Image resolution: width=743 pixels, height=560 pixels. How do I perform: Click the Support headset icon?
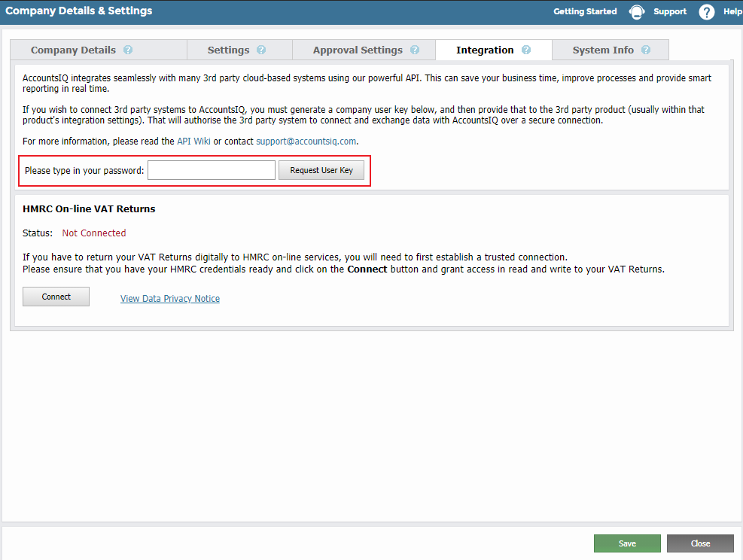click(x=636, y=12)
